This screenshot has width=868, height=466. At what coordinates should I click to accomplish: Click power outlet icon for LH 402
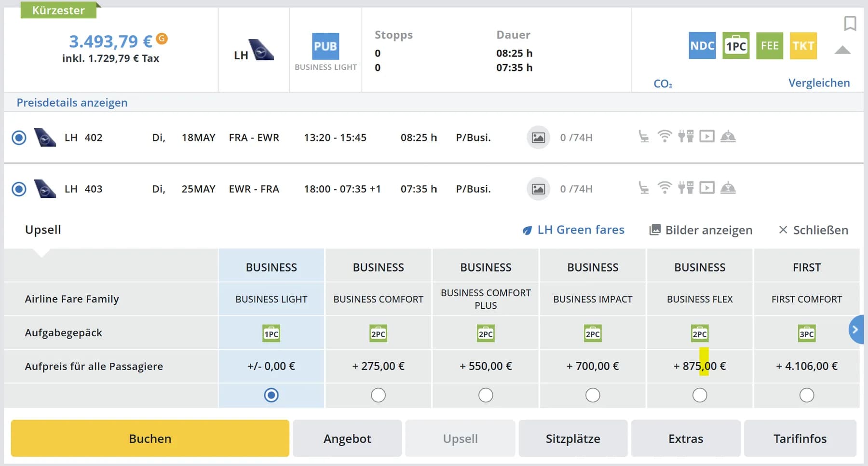click(686, 137)
